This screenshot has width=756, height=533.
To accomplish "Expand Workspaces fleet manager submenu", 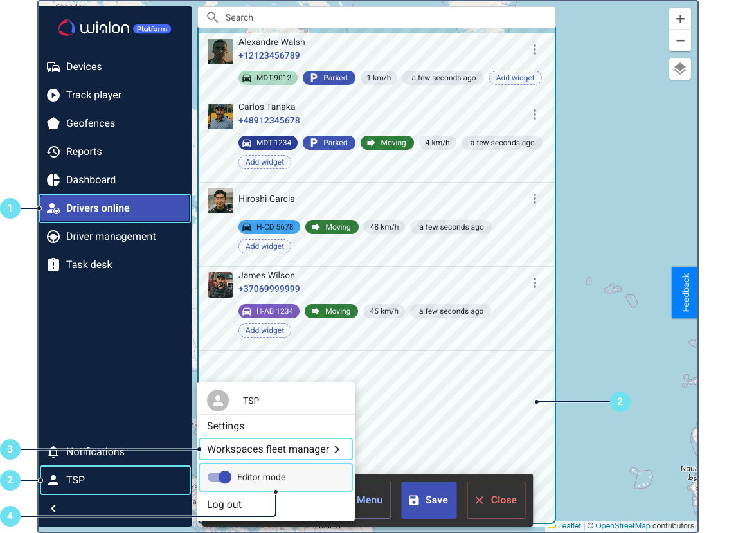I will tap(275, 449).
